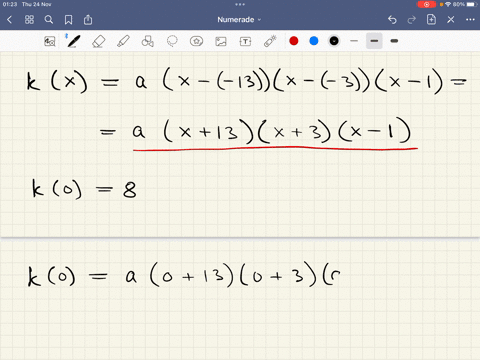Viewport: 480px width, 360px height.
Task: Redo the last undone action
Action: (412, 20)
